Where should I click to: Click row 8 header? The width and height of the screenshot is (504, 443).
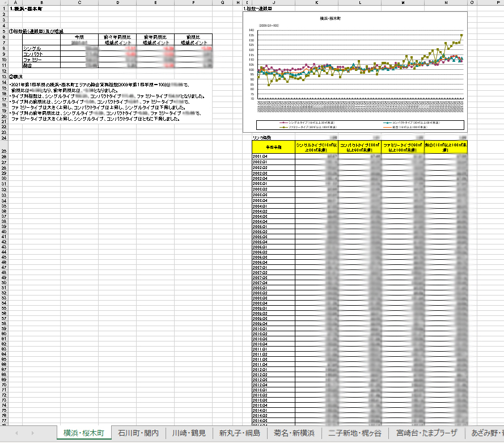(x=3, y=49)
